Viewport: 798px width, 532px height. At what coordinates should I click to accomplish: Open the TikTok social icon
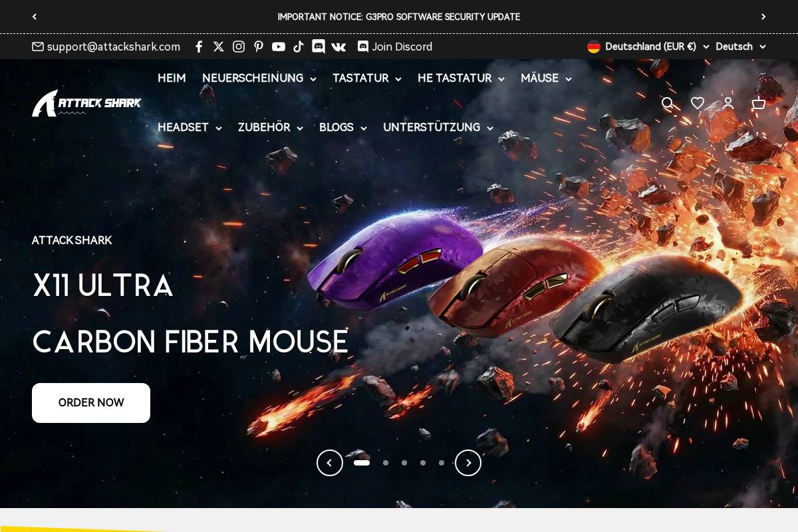click(x=299, y=47)
